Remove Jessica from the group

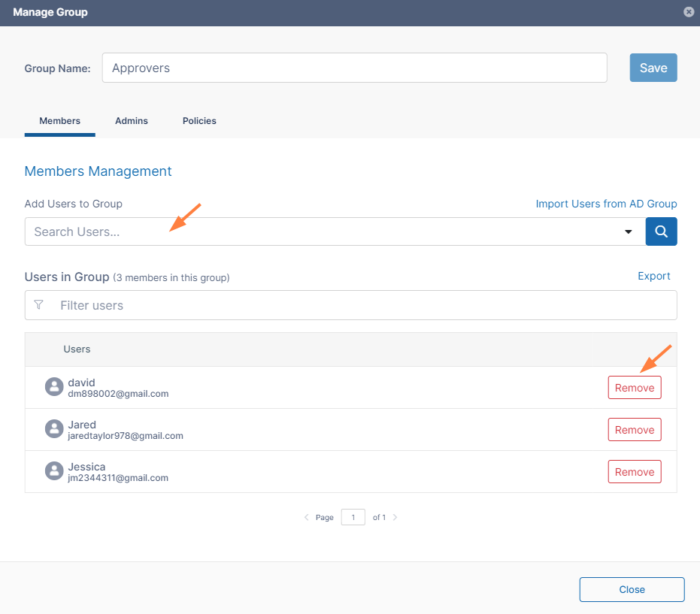(634, 472)
